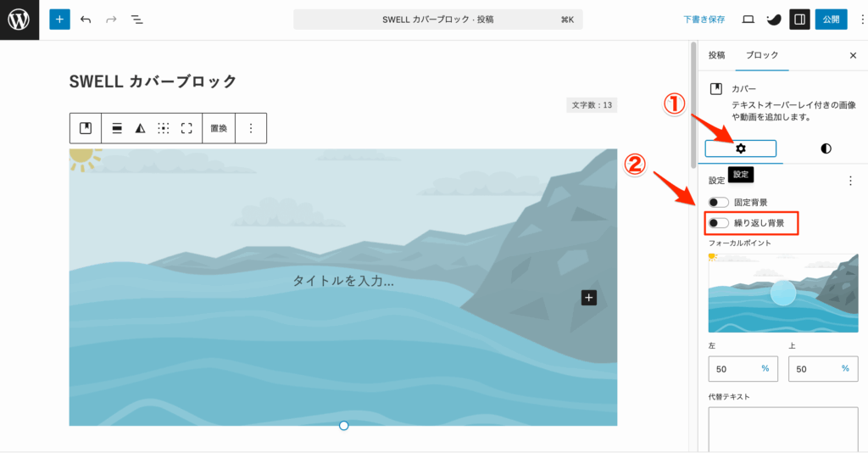Image resolution: width=868 pixels, height=453 pixels.
Task: Click the cover block resize handle
Action: [344, 425]
